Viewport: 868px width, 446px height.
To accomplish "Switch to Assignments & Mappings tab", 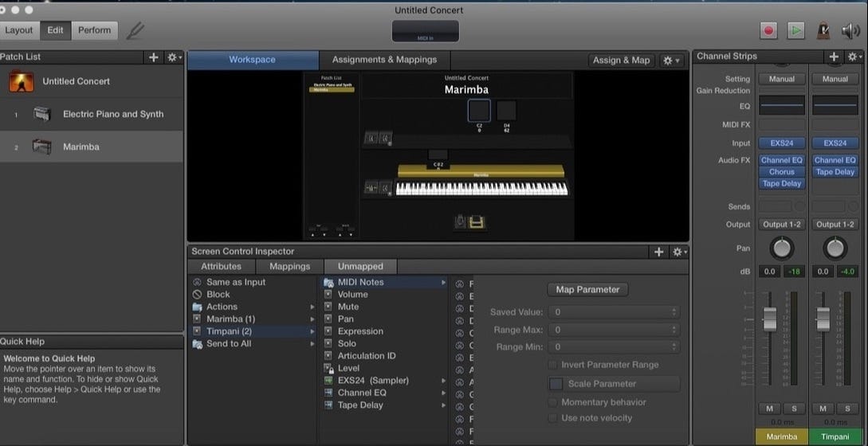I will click(x=384, y=60).
